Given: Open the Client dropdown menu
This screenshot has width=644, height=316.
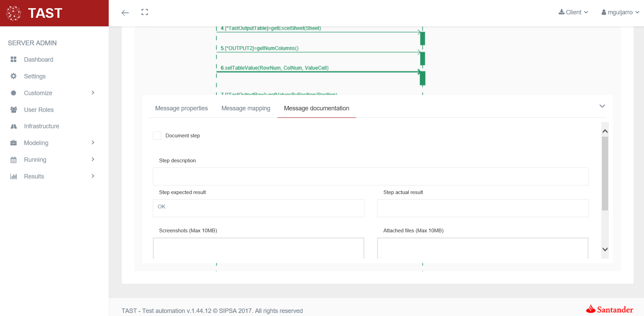Looking at the screenshot, I should point(573,12).
